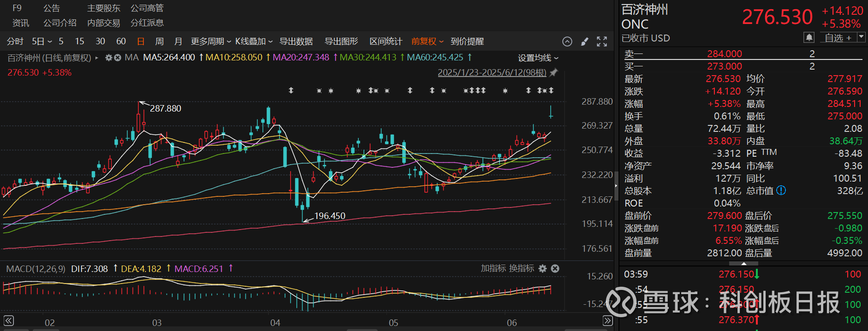Open the 资讯 news section

tap(21, 23)
